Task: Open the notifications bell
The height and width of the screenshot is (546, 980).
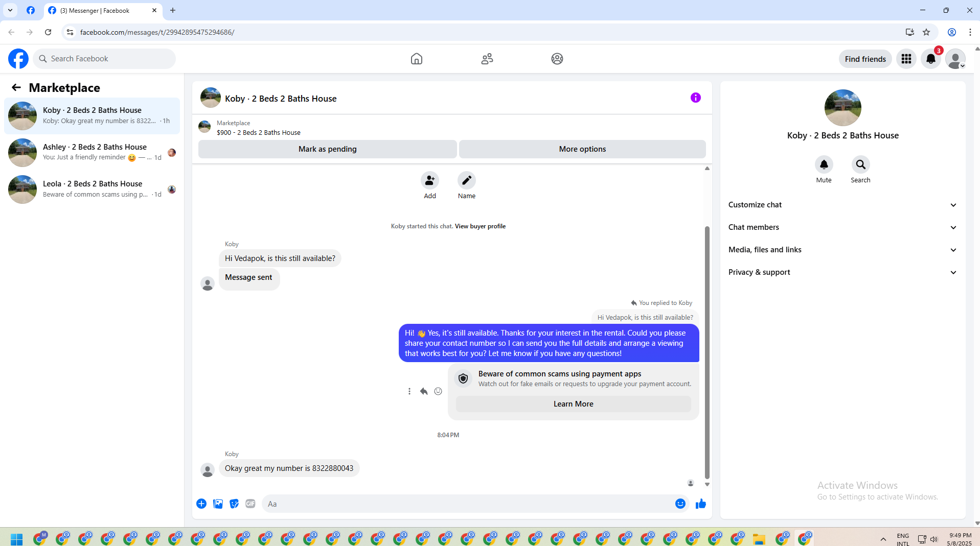Action: (931, 59)
